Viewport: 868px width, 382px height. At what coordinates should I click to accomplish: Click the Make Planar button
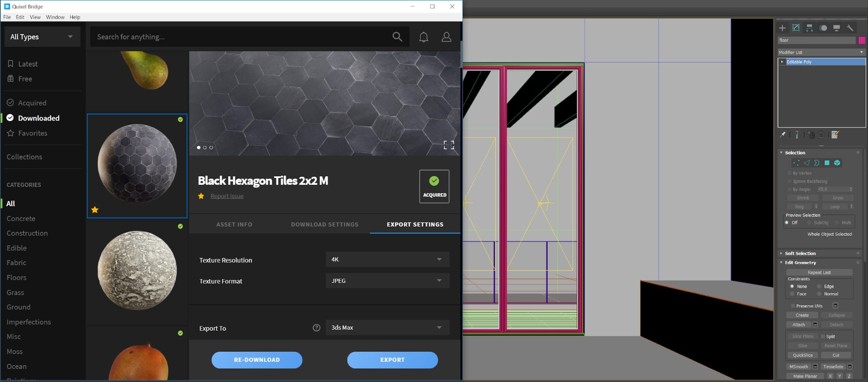click(805, 376)
